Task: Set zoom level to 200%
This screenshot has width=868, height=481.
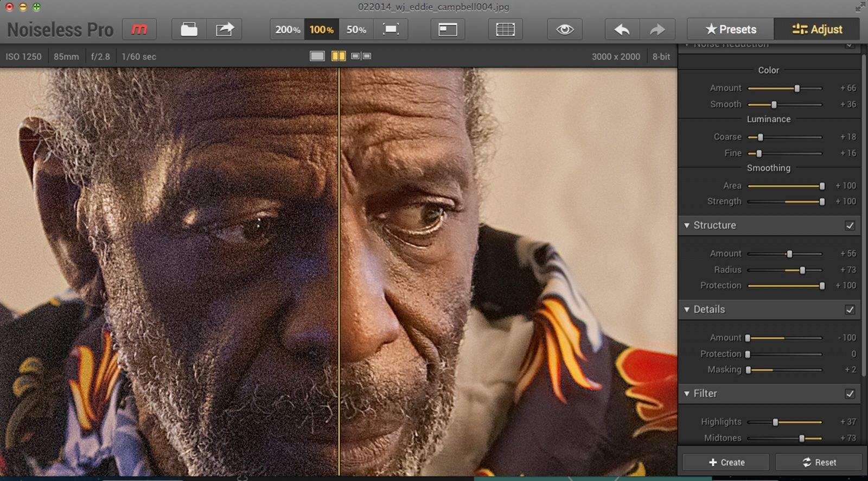Action: [288, 29]
